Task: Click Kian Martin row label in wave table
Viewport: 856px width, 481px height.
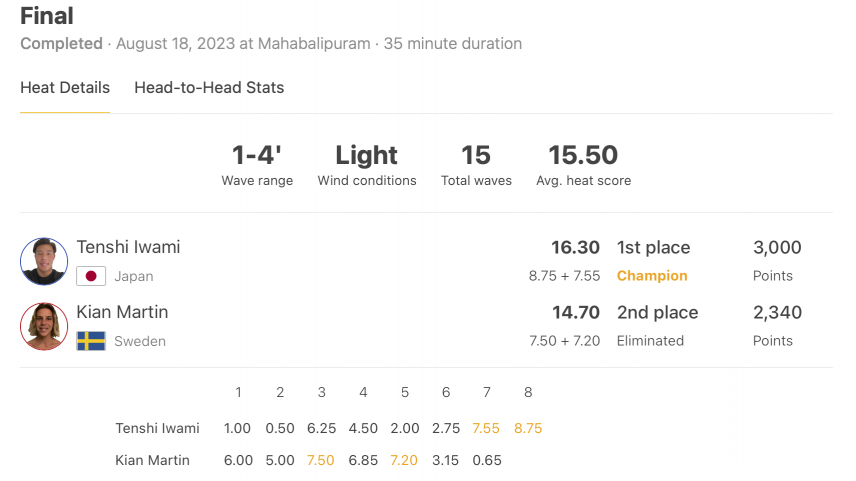Action: coord(152,460)
